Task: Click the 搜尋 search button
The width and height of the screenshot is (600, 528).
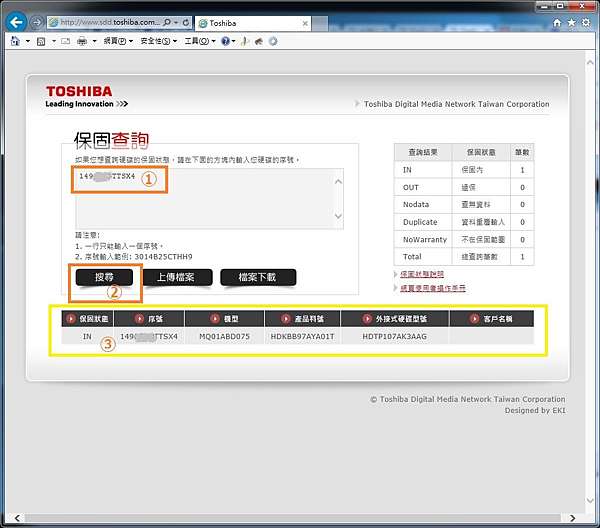Action: [x=104, y=277]
